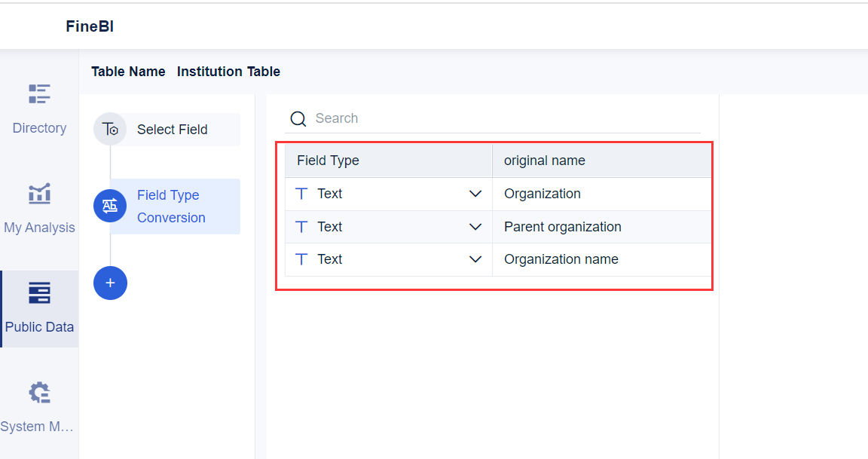Click the Field Type column header

click(328, 160)
